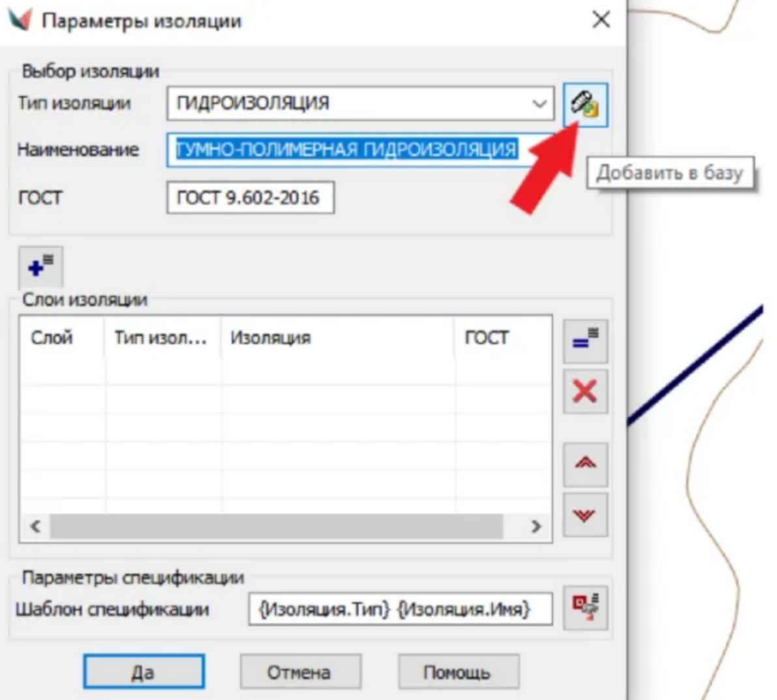Click inside the 'Наименование' text field
The width and height of the screenshot is (777, 700).
[352, 150]
